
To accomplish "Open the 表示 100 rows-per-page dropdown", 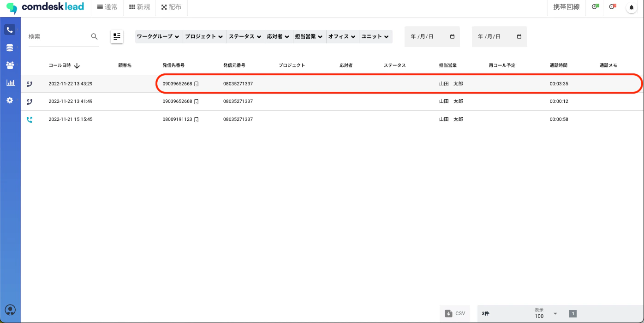I will (546, 314).
